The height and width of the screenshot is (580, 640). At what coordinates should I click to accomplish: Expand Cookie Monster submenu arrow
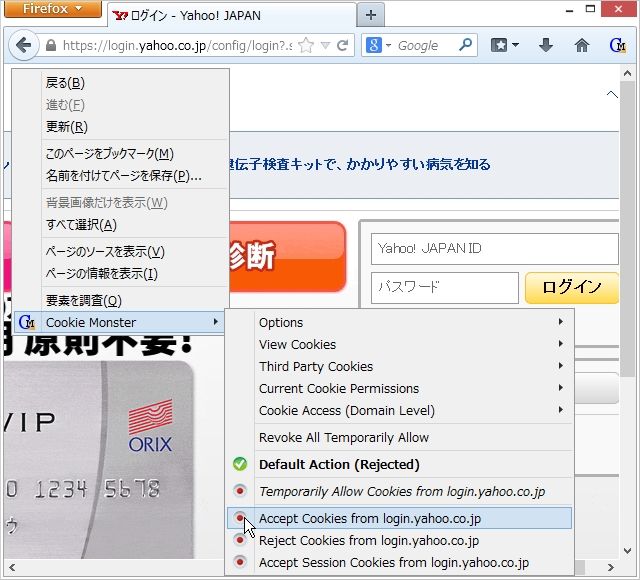click(216, 322)
